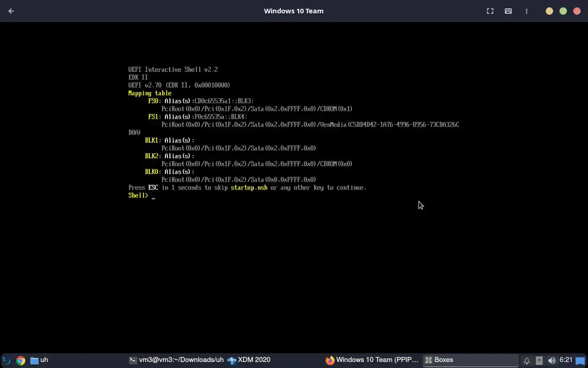Click the 'startup.nsh' highlighted text
Screen dimensions: 588x368
tap(249, 188)
